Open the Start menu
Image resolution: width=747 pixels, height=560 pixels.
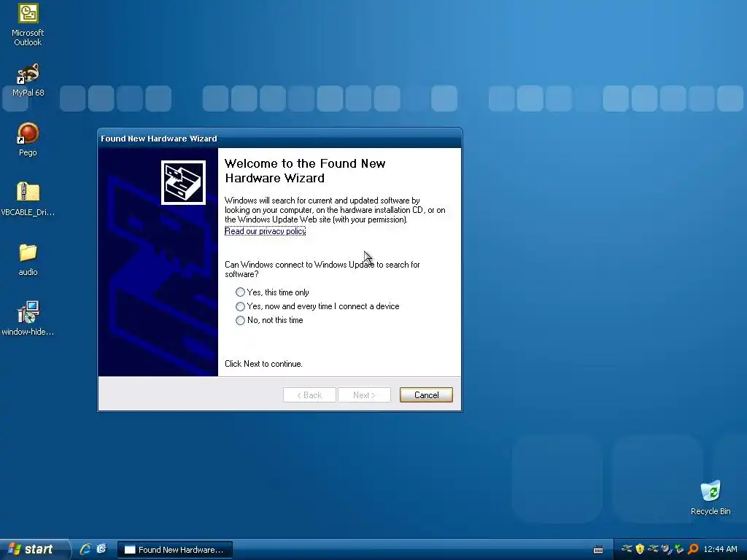tap(34, 549)
